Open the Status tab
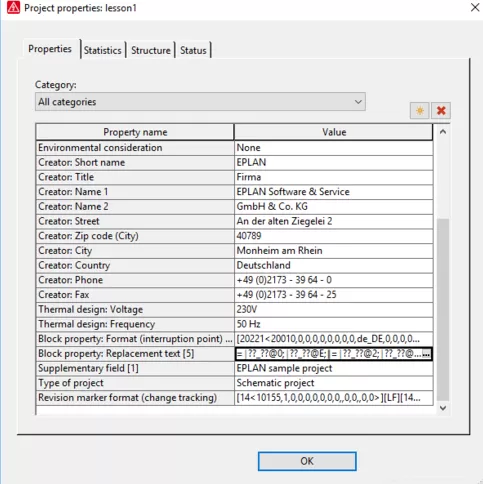Screen dimensions: 483x484 coord(193,50)
